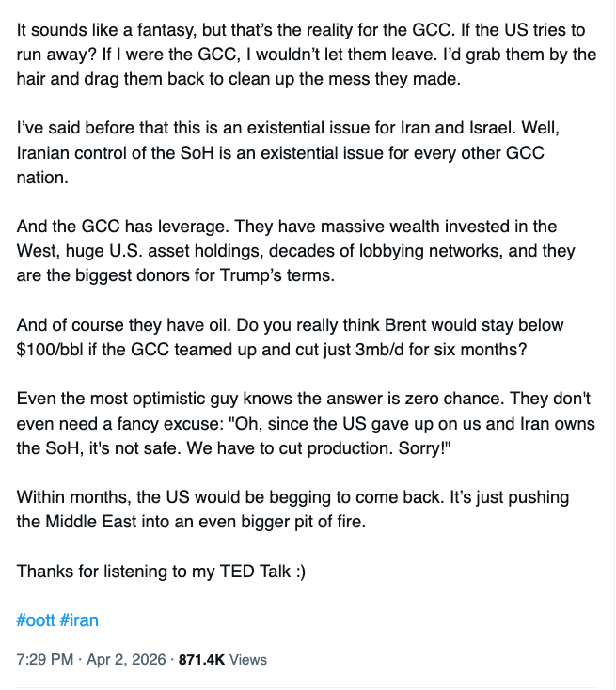Open the #oott hashtag link

click(36, 620)
